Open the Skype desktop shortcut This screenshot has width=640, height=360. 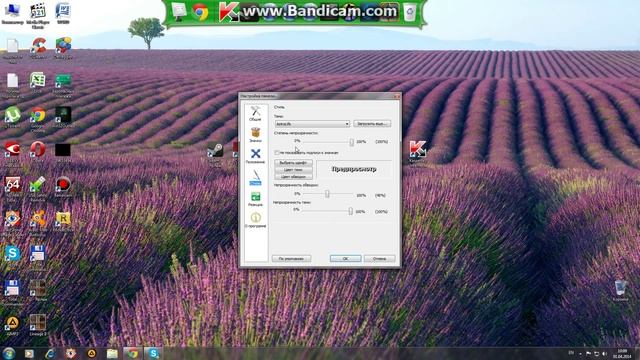tap(13, 255)
